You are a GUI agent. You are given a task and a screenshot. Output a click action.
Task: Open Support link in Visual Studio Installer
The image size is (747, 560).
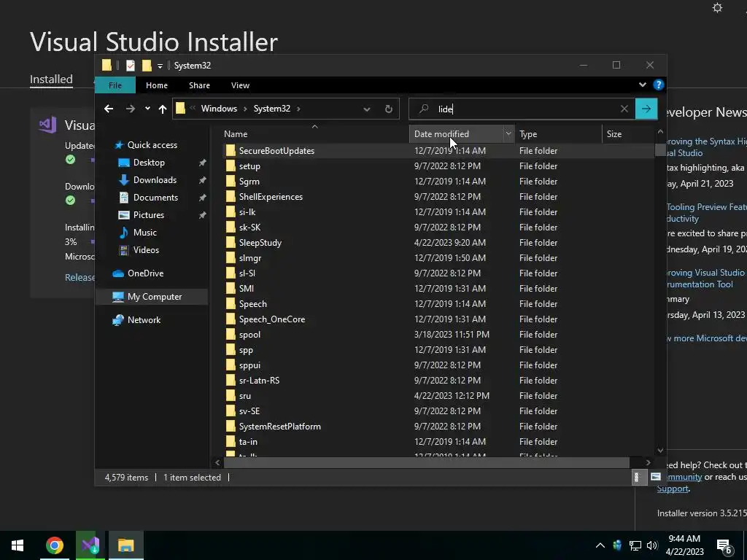[x=673, y=489]
